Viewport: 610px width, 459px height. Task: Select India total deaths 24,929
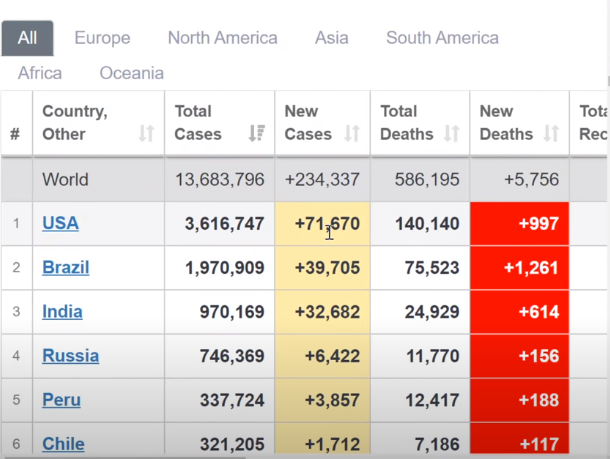pos(432,312)
